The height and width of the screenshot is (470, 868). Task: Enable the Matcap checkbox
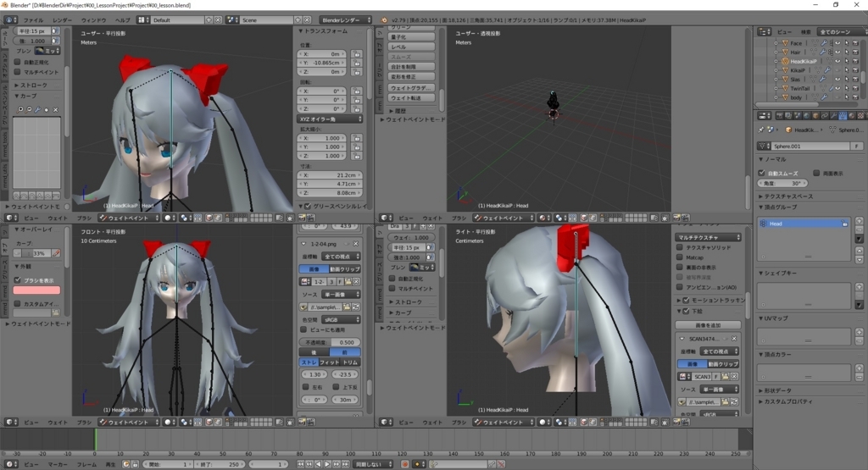679,257
